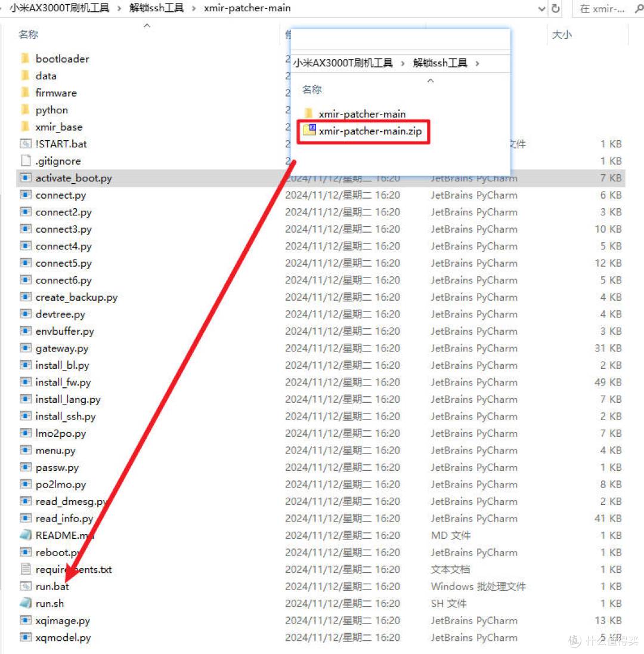Open the bootloader folder icon
Image resolution: width=644 pixels, height=654 pixels.
(26, 58)
